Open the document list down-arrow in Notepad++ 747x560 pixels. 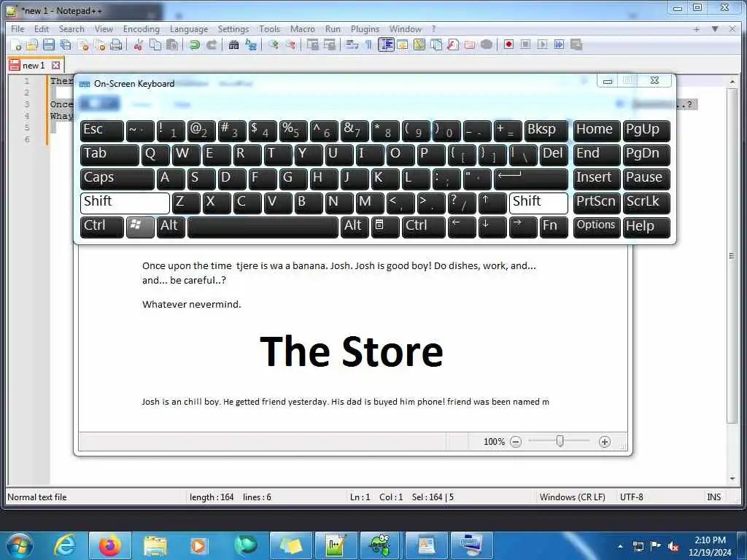[x=715, y=29]
